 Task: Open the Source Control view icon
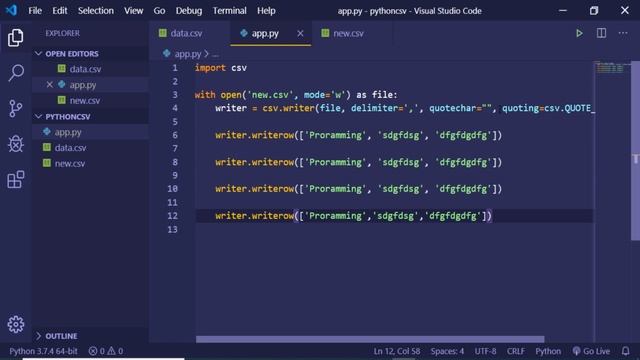16,109
